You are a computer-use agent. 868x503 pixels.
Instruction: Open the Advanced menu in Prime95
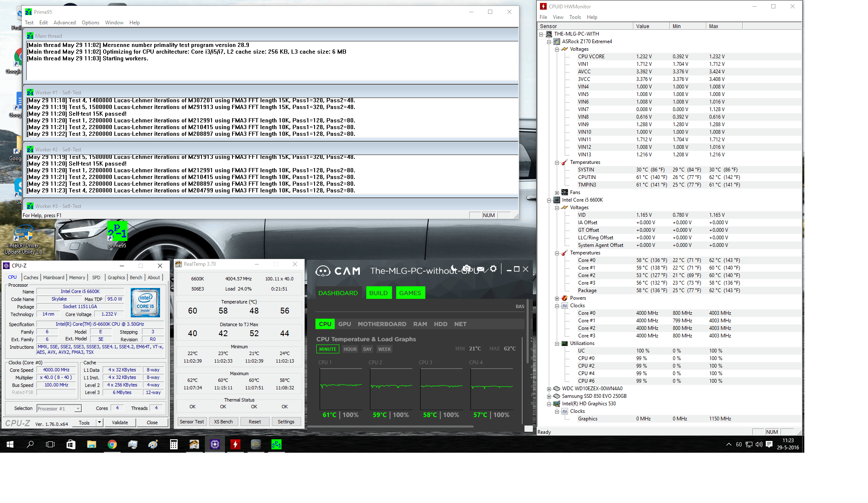pos(65,23)
